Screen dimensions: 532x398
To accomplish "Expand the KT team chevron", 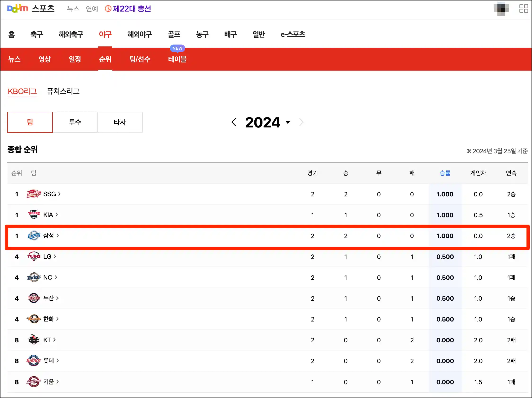I will 54,340.
